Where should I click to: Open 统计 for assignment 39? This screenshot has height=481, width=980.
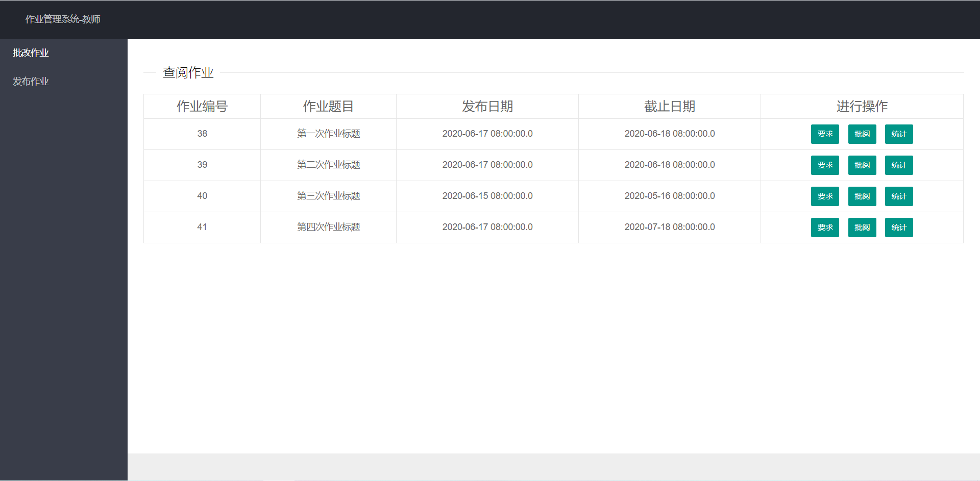click(x=899, y=165)
